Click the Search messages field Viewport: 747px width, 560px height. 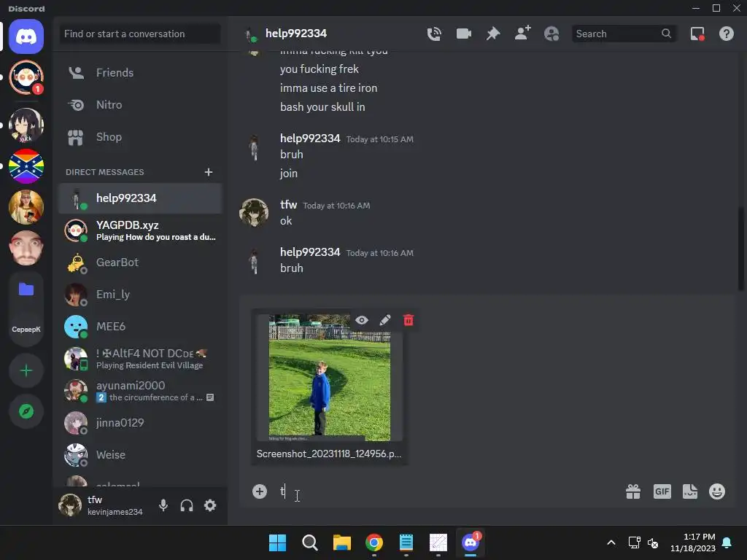tap(624, 34)
